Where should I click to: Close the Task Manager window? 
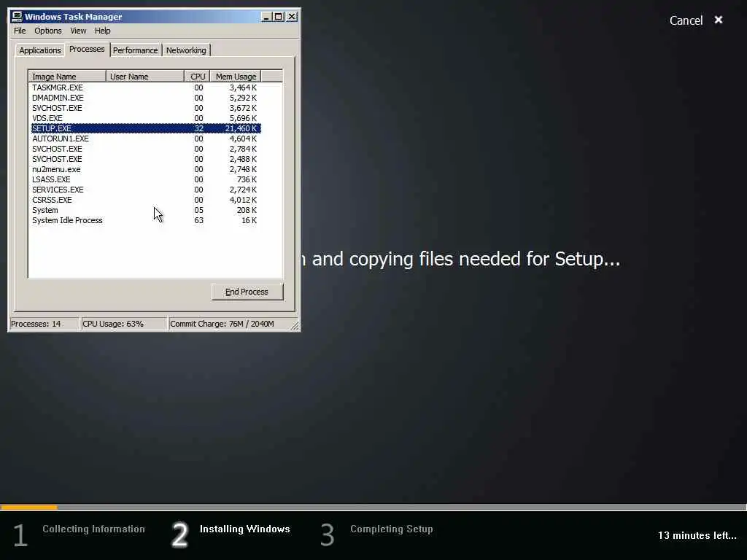click(292, 17)
